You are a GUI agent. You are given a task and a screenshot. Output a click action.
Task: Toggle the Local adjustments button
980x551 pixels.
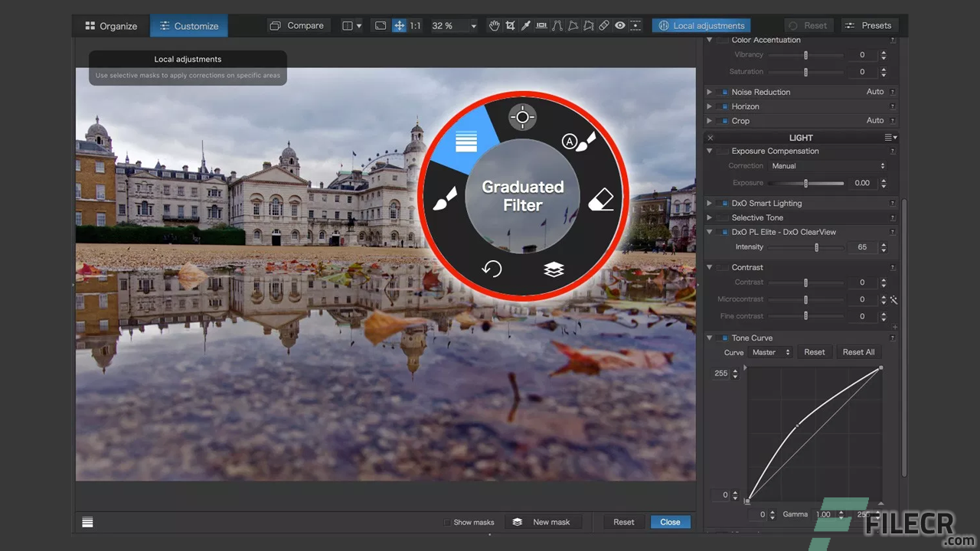point(701,26)
